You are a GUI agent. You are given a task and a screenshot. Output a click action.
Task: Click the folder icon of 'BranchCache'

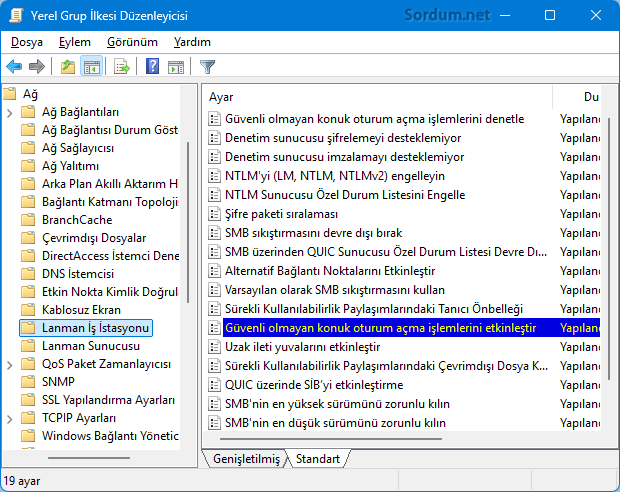(28, 220)
